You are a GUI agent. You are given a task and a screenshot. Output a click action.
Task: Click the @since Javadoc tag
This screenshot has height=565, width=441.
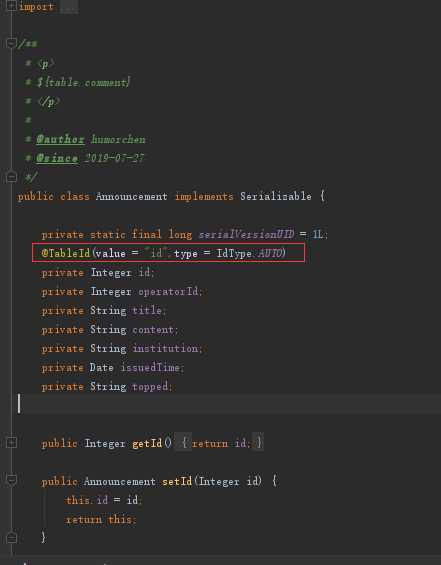57,158
